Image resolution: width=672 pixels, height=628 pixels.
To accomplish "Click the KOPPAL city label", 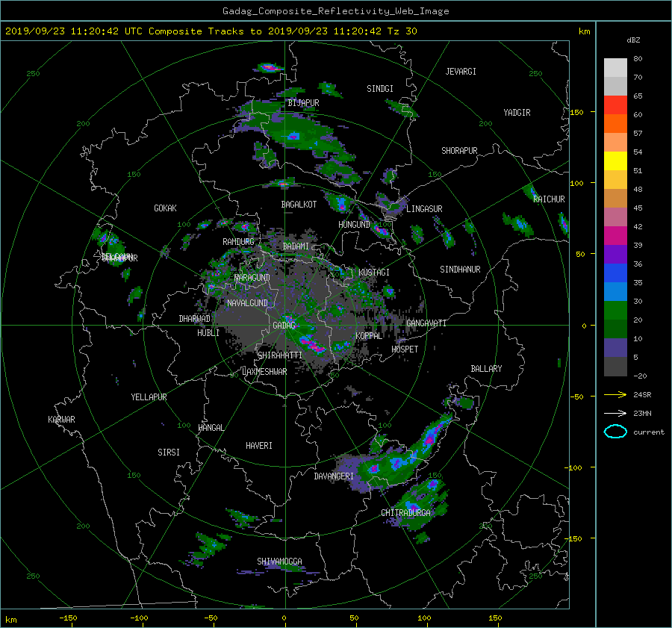I will (x=369, y=336).
